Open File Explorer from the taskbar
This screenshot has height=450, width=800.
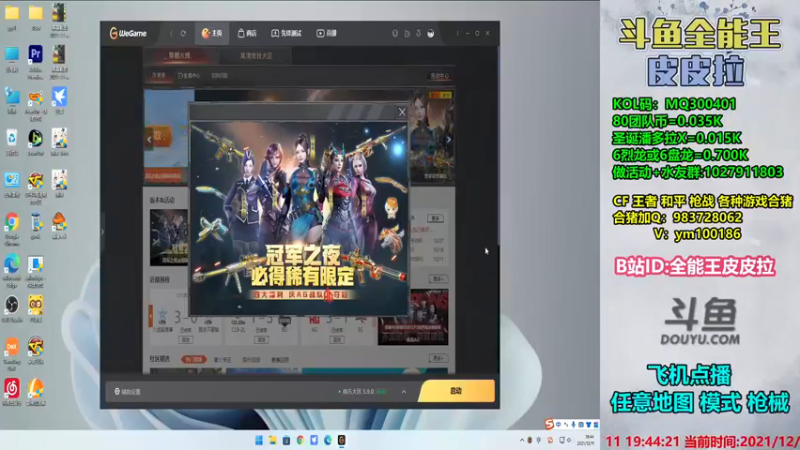tap(273, 440)
